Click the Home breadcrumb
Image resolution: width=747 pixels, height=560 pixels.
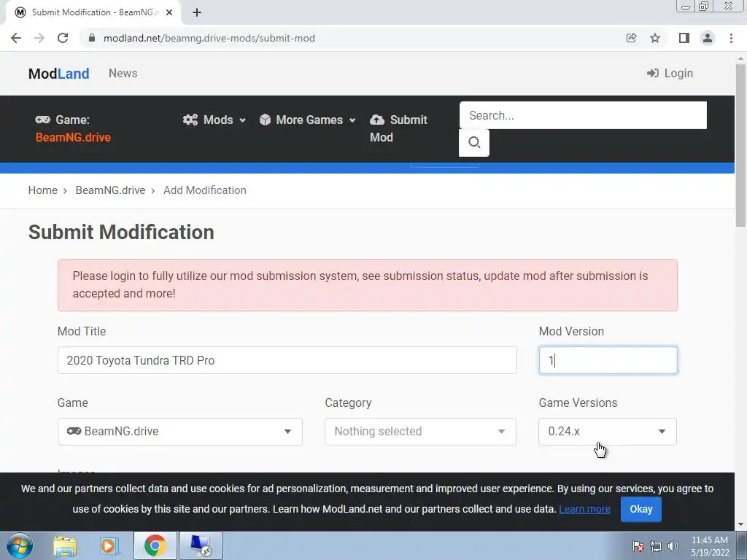point(43,190)
